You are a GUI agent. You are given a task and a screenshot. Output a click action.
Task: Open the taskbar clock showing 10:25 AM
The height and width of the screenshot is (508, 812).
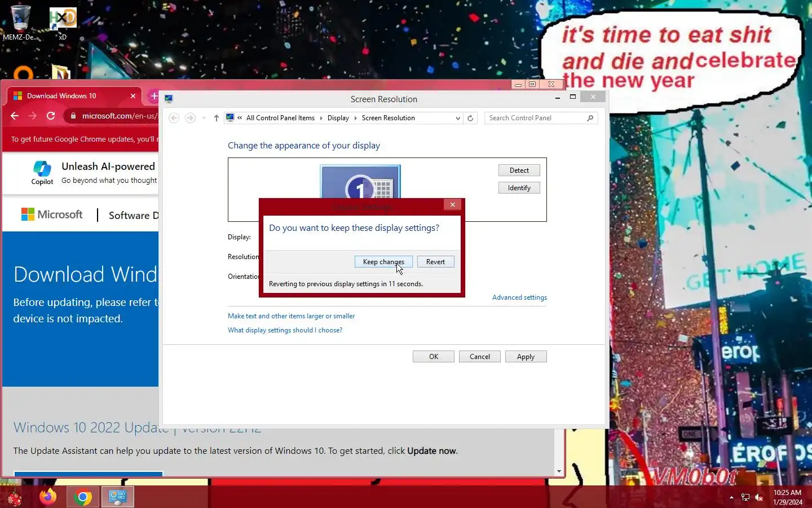click(788, 497)
